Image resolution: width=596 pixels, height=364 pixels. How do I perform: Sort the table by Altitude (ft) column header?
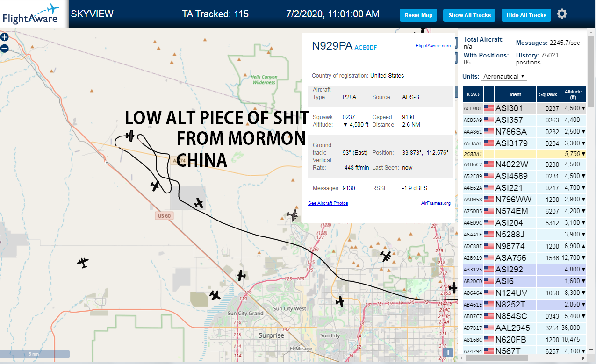573,94
